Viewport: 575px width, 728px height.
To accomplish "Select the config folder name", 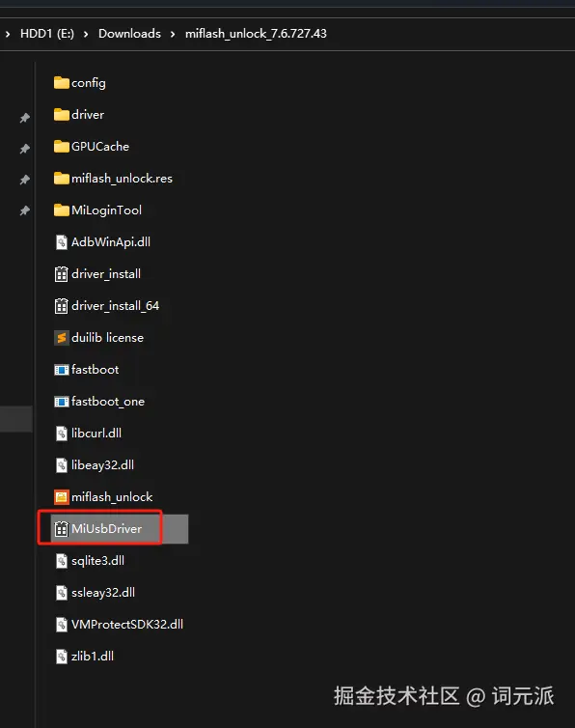I will coord(89,83).
